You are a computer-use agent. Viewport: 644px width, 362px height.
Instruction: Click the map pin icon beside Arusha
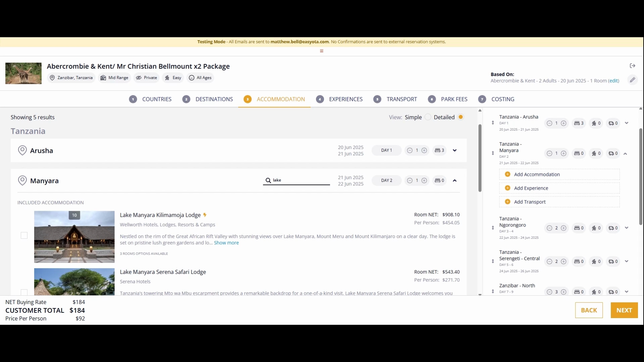pos(22,150)
